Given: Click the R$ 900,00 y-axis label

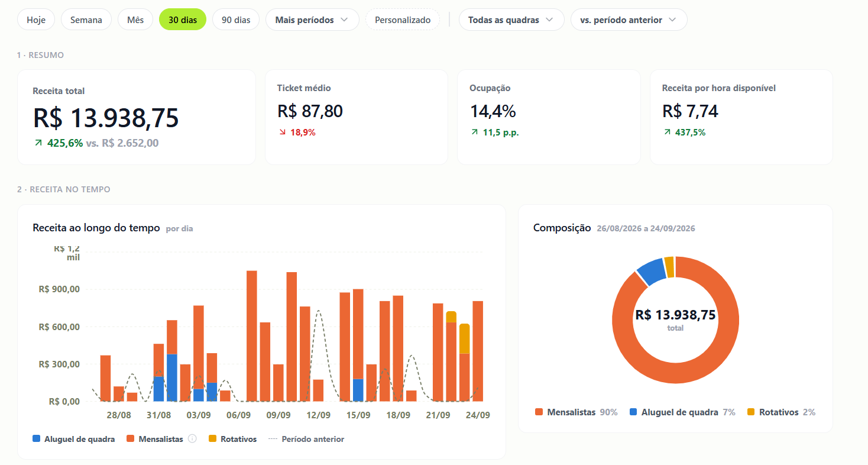Looking at the screenshot, I should (x=59, y=289).
